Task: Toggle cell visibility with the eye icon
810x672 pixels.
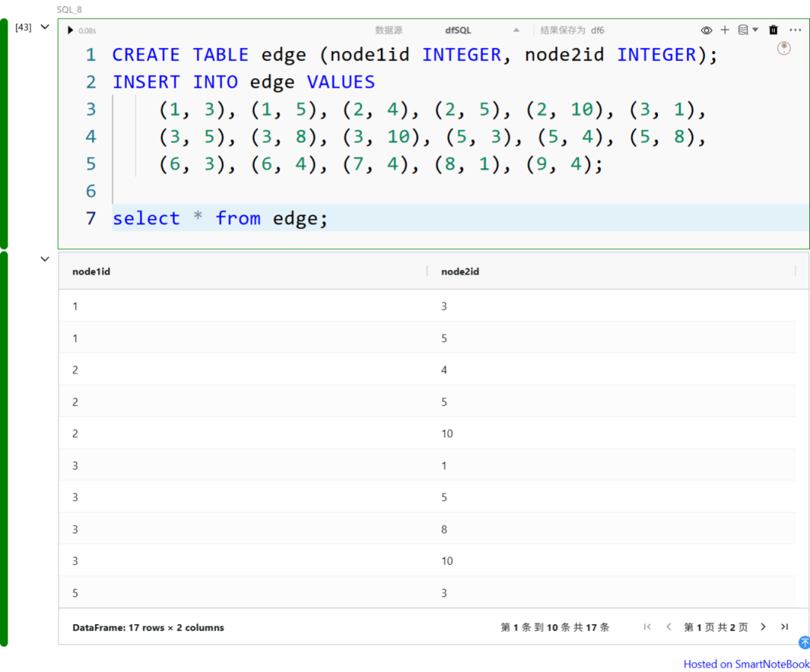Action: coord(706,30)
